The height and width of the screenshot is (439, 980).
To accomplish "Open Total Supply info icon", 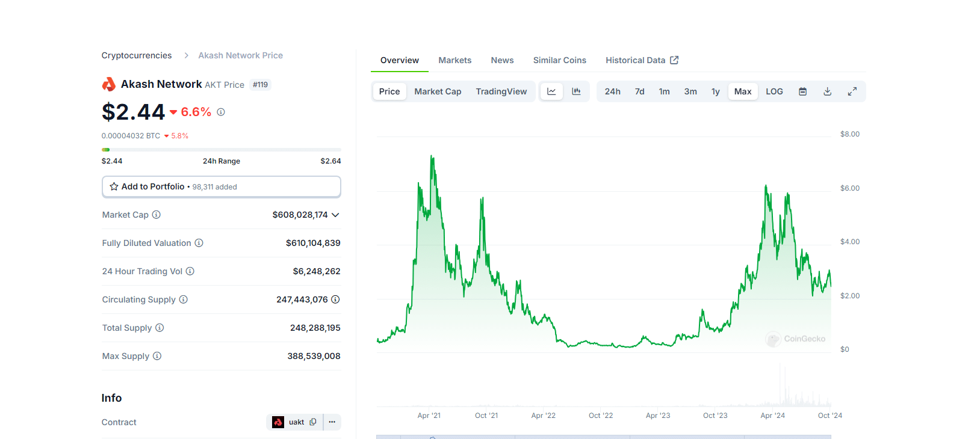I will click(160, 328).
